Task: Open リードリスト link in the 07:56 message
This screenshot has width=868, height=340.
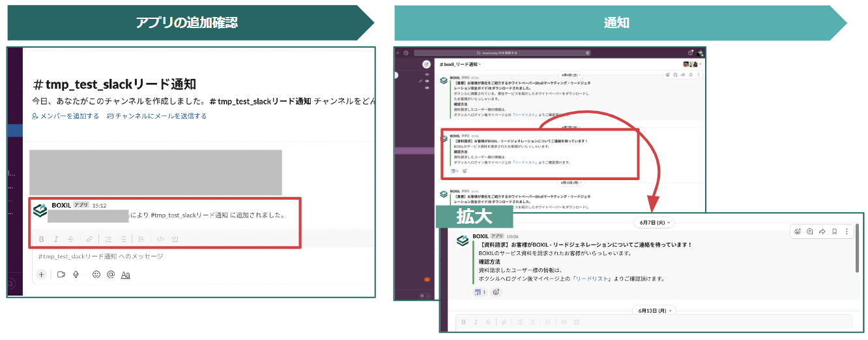Action: point(525,115)
